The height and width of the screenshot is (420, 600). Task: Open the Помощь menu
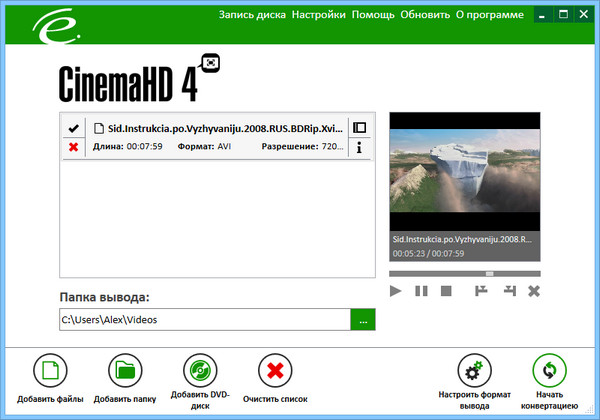click(x=373, y=15)
